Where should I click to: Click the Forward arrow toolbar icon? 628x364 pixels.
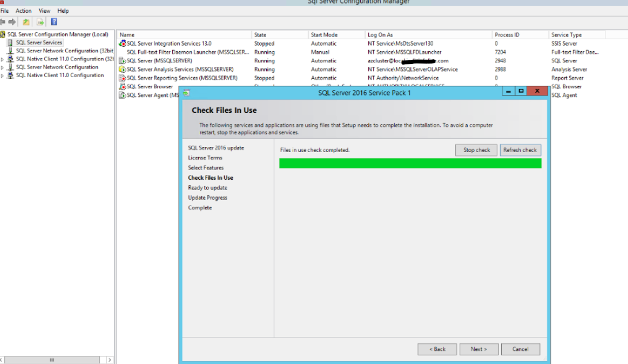pos(12,22)
